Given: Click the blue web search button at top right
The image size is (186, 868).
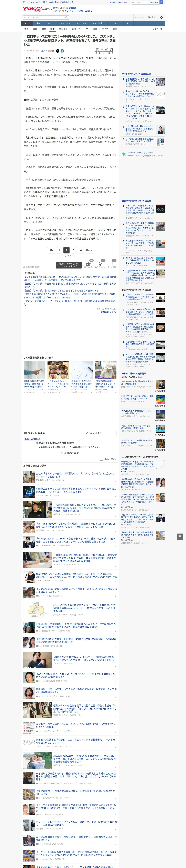Looking at the screenshot, I should point(161,2).
